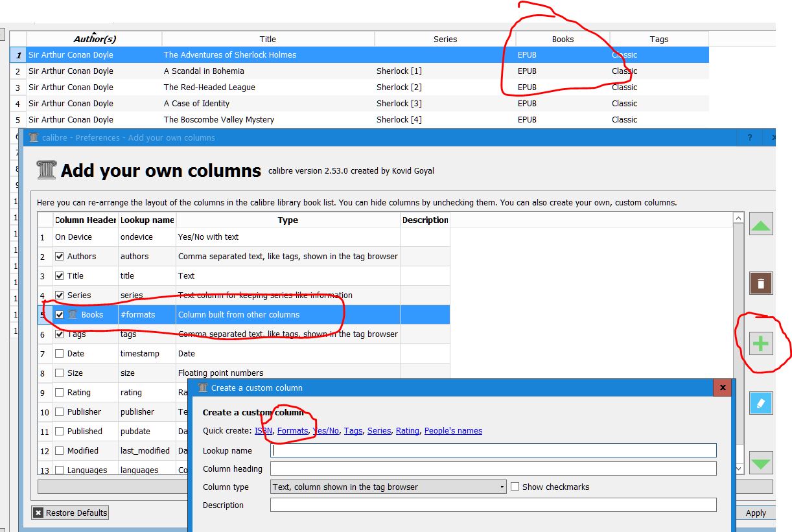Enable the Languages column checkbox
The height and width of the screenshot is (532, 792).
click(60, 470)
